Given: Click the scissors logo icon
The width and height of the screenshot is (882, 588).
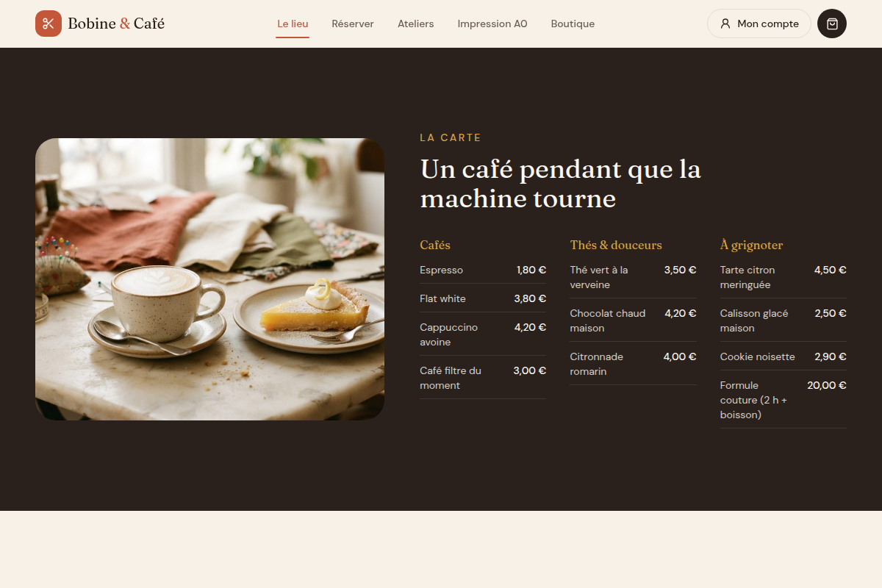Looking at the screenshot, I should pyautogui.click(x=49, y=24).
